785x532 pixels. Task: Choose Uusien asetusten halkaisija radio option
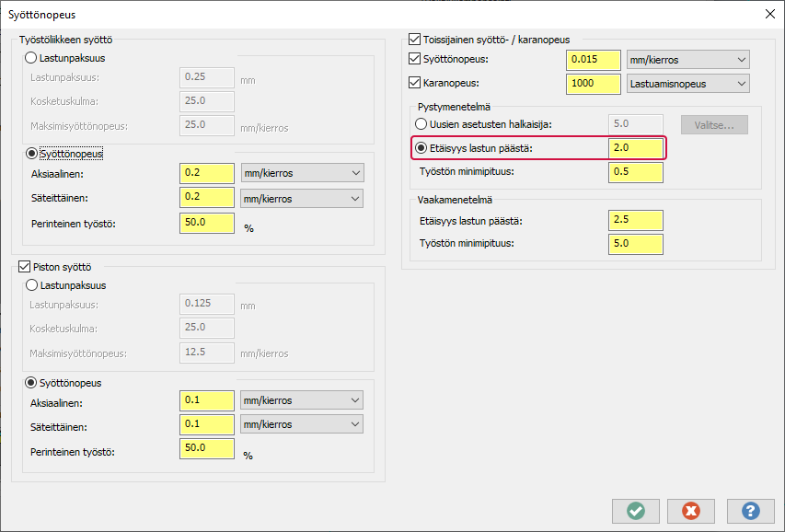pos(421,123)
